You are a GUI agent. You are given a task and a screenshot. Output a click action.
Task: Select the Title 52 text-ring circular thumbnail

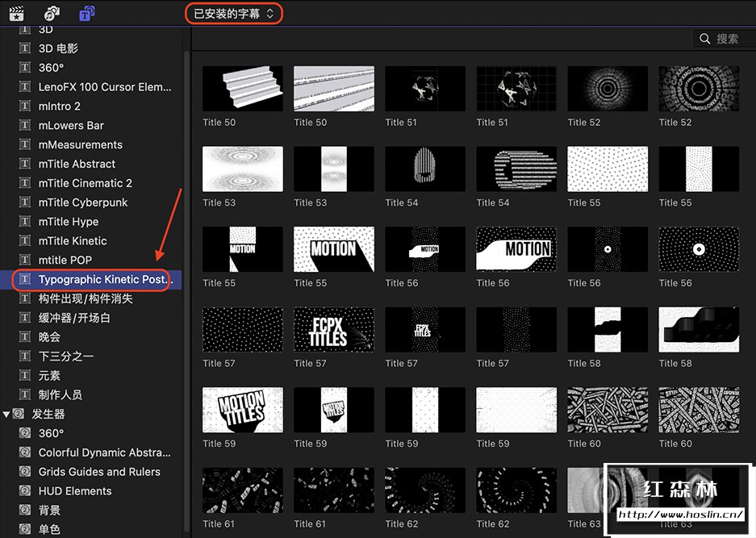coord(699,89)
